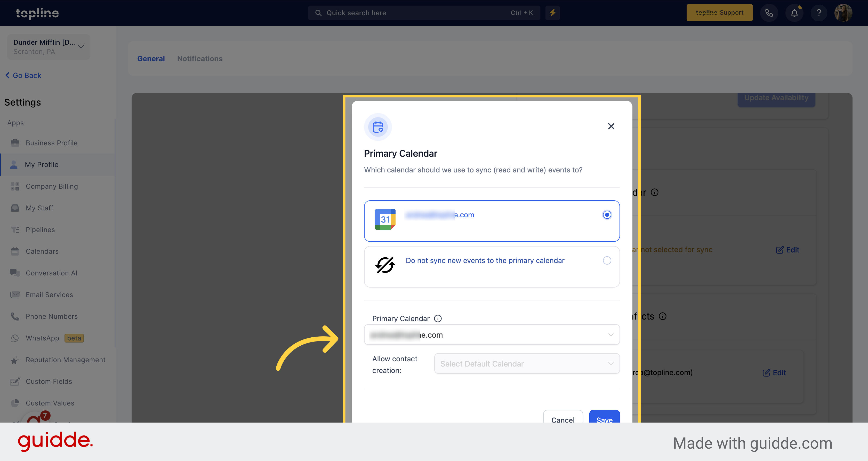This screenshot has height=461, width=868.
Task: Click the Business Profile briefcase icon
Action: click(15, 143)
